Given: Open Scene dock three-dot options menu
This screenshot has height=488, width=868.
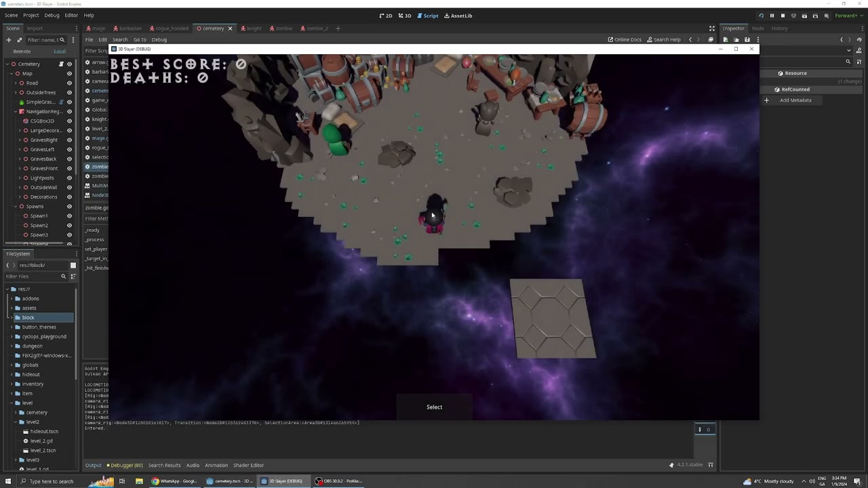Looking at the screenshot, I should point(73,40).
